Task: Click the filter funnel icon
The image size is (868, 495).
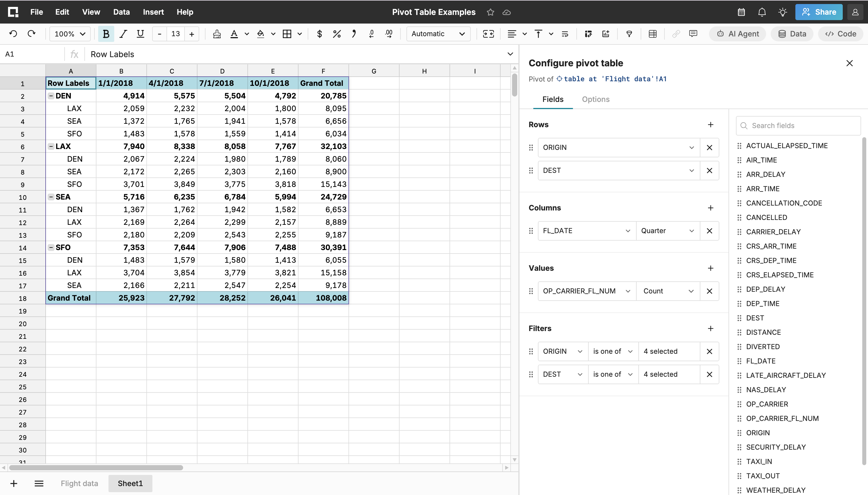Action: pos(629,34)
